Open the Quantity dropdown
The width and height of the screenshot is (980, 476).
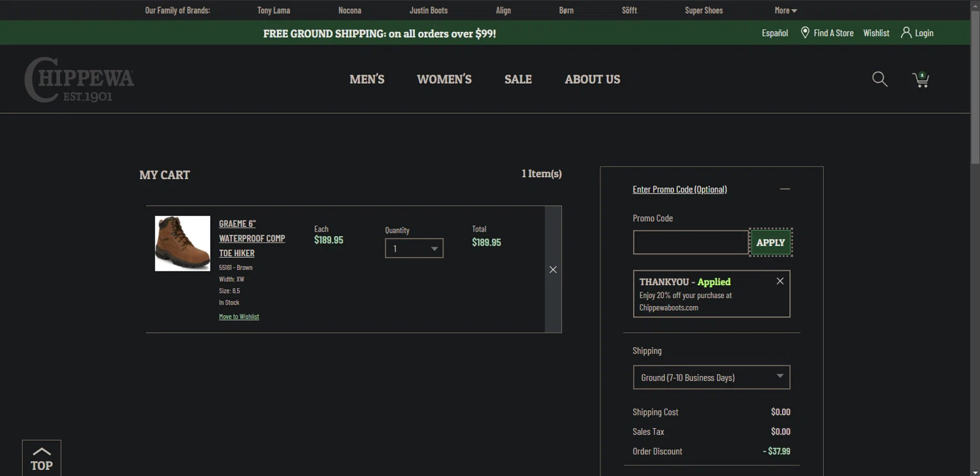(414, 248)
